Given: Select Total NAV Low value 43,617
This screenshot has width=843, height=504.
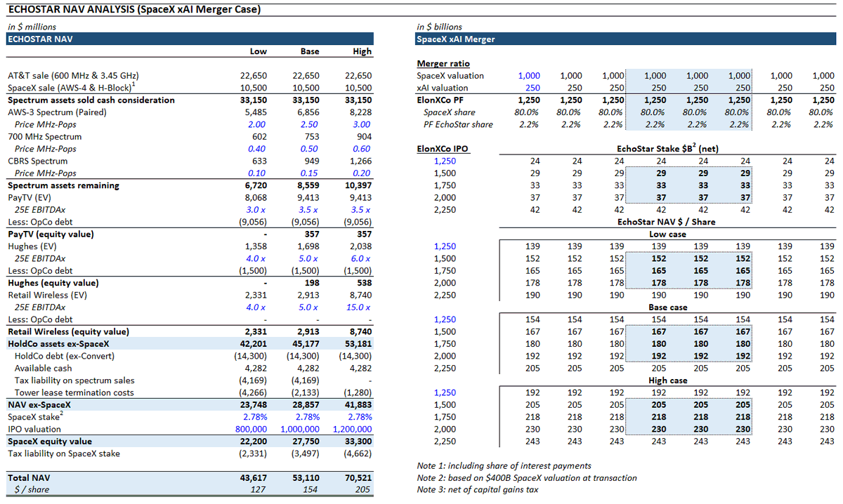Looking at the screenshot, I should 253,478.
